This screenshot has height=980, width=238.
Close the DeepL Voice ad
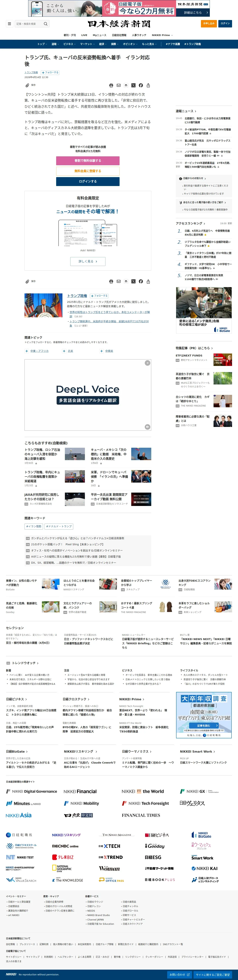click(x=148, y=363)
